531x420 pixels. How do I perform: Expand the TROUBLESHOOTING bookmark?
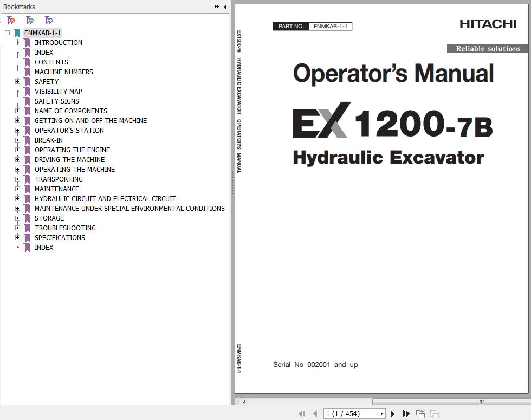tap(17, 228)
